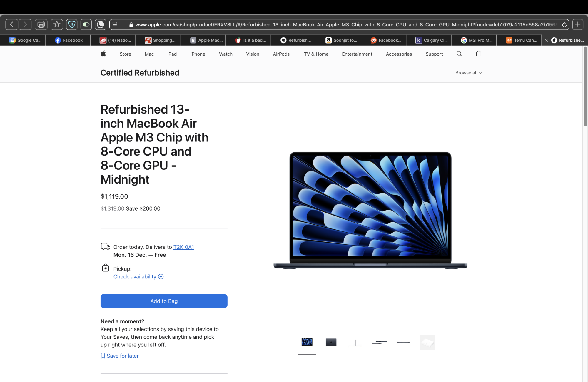The width and height of the screenshot is (588, 382).
Task: Click the Apple logo icon in navbar
Action: click(103, 54)
